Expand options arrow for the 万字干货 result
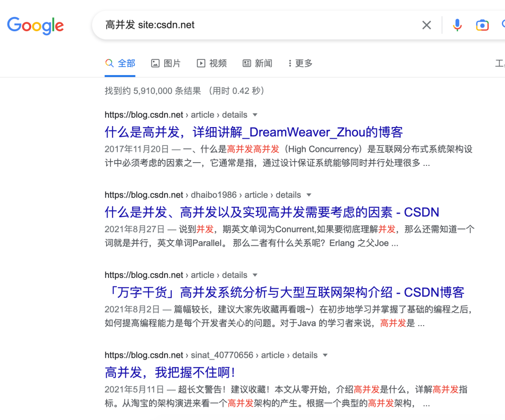 click(255, 275)
